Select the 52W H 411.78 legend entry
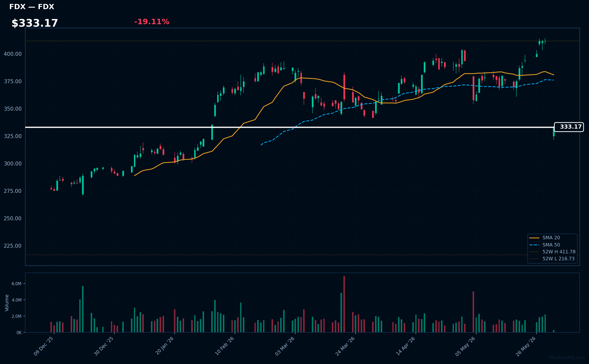Screen dimensions: 589x364 point(552,252)
